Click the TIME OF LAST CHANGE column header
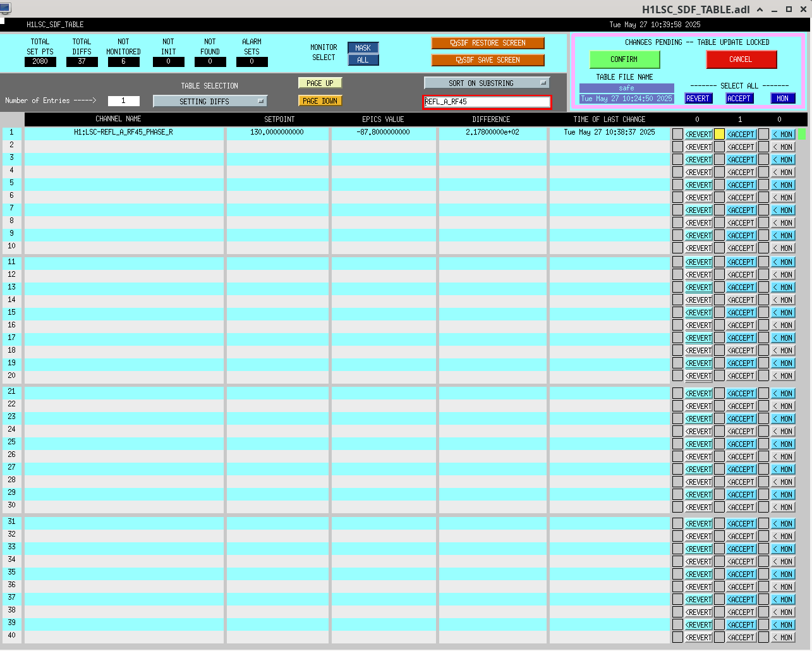 (x=609, y=119)
